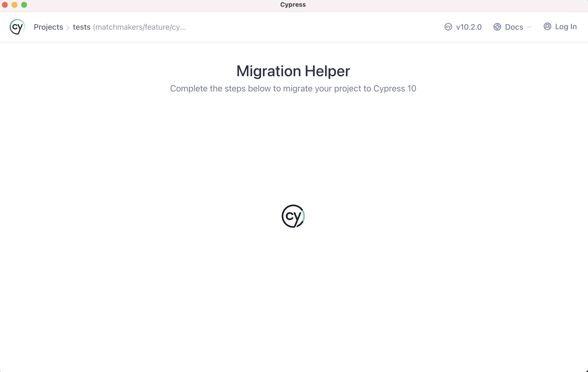The image size is (588, 372).
Task: Click the cy icon beside the version number
Action: tap(448, 27)
